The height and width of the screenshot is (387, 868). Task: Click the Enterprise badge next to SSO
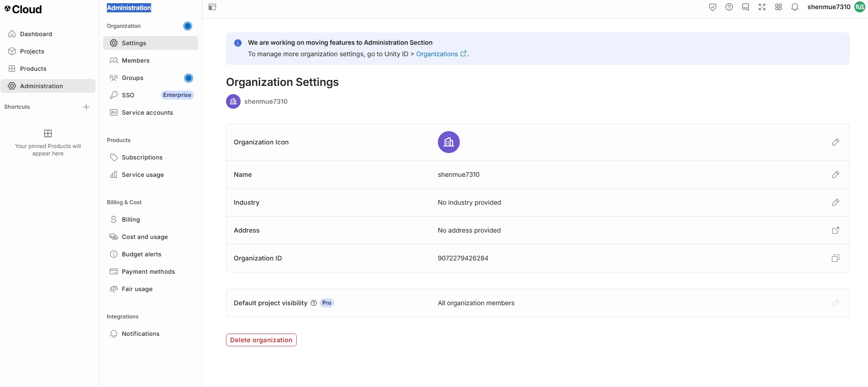(177, 95)
